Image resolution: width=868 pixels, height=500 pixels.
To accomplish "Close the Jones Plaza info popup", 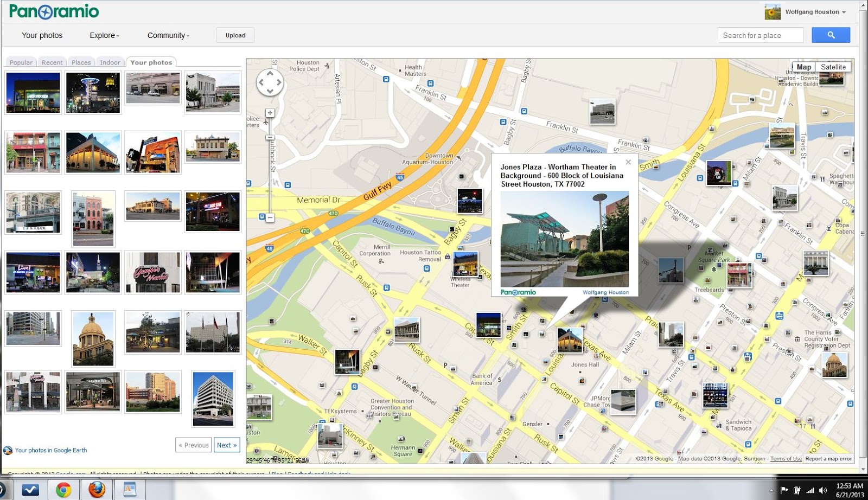I will [628, 162].
